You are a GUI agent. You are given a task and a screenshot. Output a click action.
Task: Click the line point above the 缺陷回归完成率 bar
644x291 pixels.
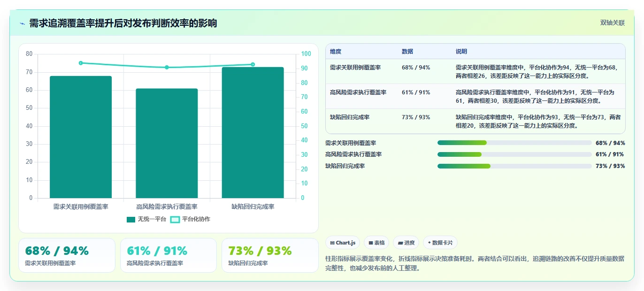[253, 64]
